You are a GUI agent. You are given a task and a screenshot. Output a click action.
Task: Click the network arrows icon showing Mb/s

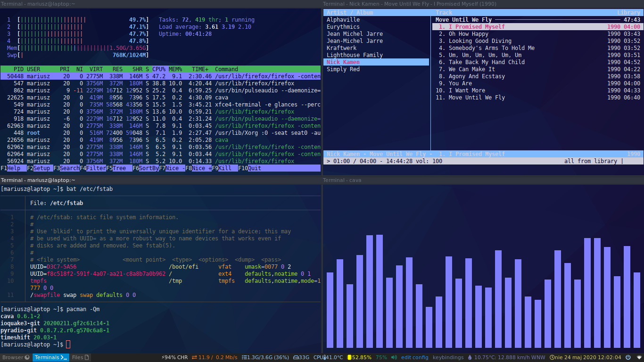coord(194,357)
